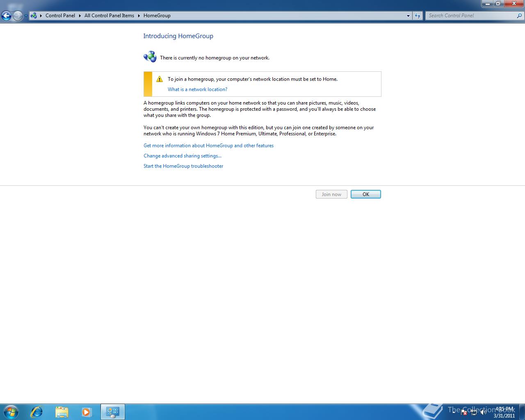The width and height of the screenshot is (525, 420).
Task: Go to Control Panel breadcrumb
Action: coord(60,16)
